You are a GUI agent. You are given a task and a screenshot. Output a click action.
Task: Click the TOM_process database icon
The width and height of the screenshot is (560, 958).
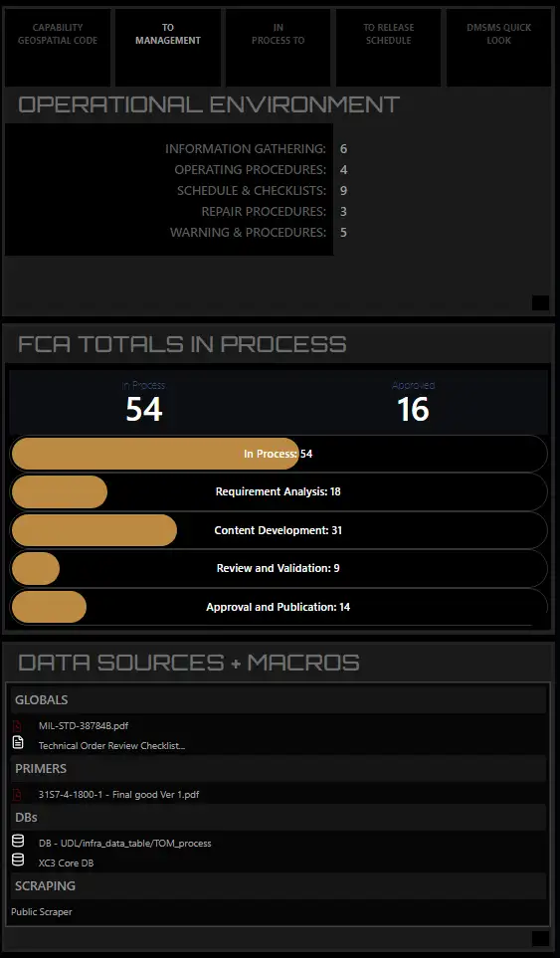point(18,841)
